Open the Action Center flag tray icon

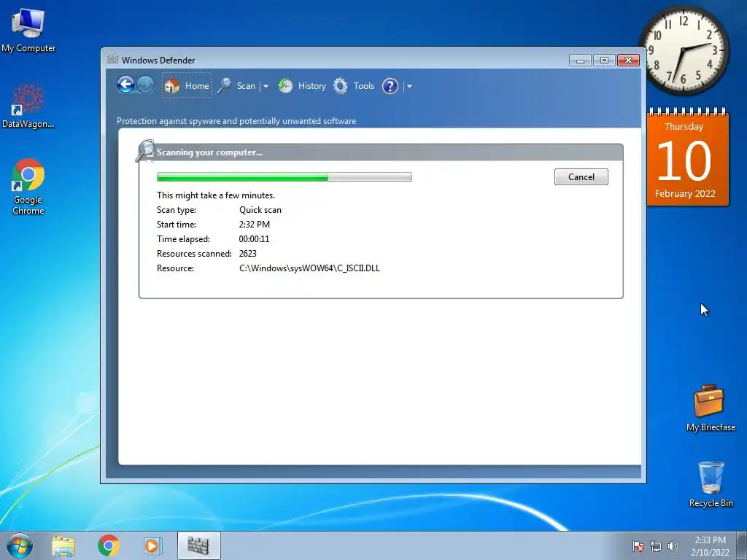(x=638, y=546)
